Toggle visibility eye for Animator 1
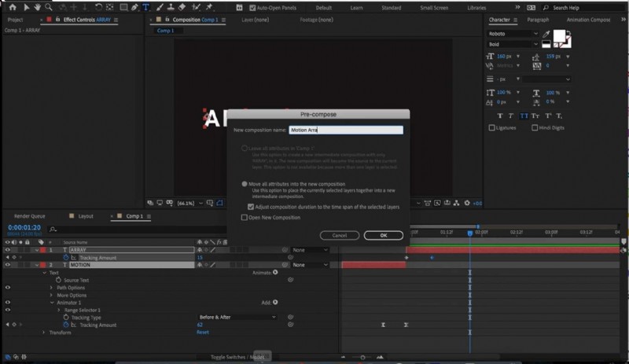The width and height of the screenshot is (629, 364). tap(8, 302)
